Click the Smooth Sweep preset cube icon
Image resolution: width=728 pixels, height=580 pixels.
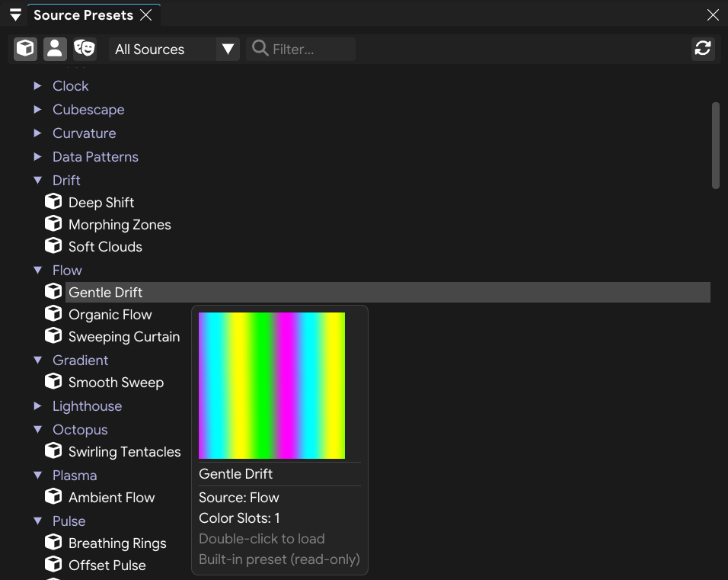tap(53, 382)
